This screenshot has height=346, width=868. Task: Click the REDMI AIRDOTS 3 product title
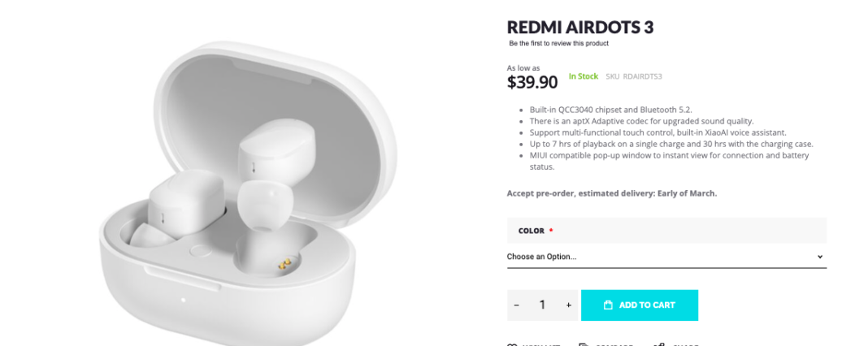[x=580, y=27]
